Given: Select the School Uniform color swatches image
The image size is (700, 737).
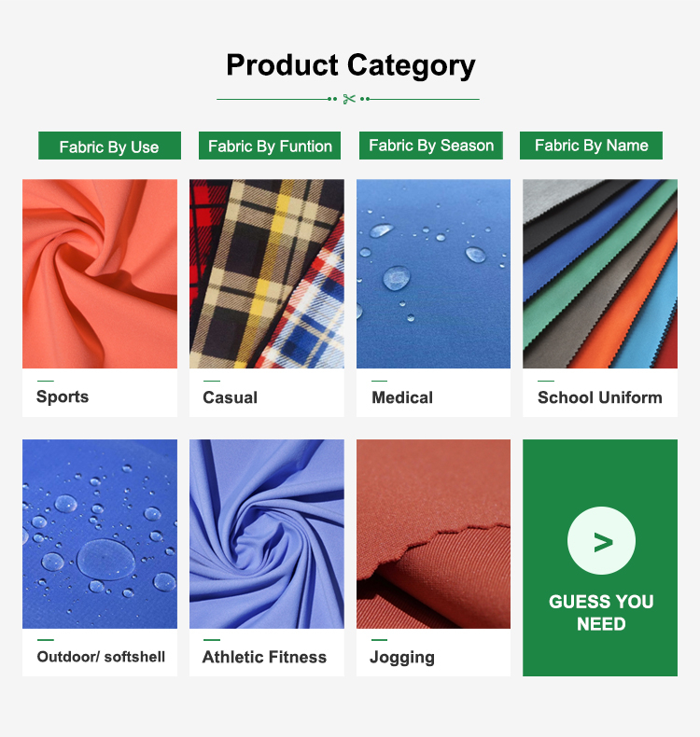Looking at the screenshot, I should tap(600, 273).
